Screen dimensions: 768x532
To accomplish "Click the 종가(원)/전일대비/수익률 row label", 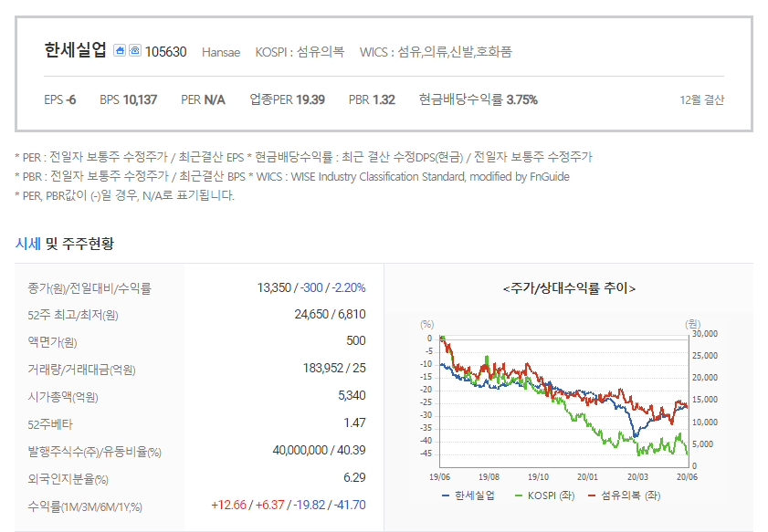I will [x=89, y=288].
